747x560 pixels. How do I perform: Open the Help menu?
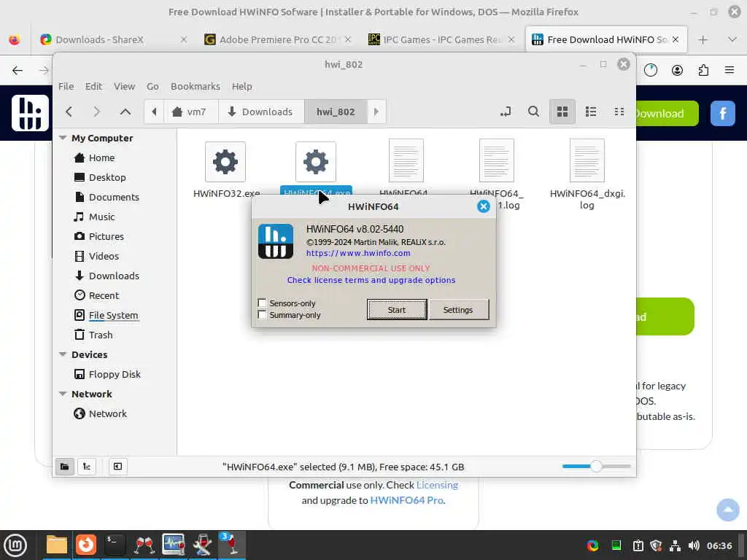pyautogui.click(x=242, y=87)
